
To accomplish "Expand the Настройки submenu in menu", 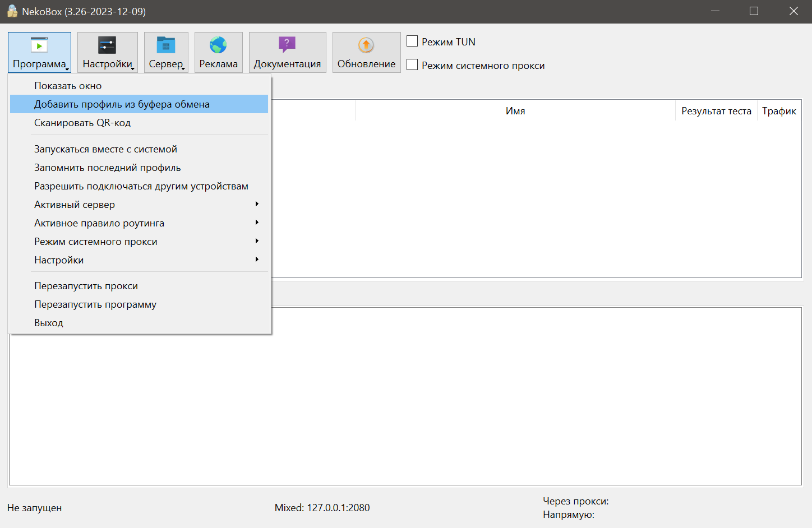I will 139,260.
